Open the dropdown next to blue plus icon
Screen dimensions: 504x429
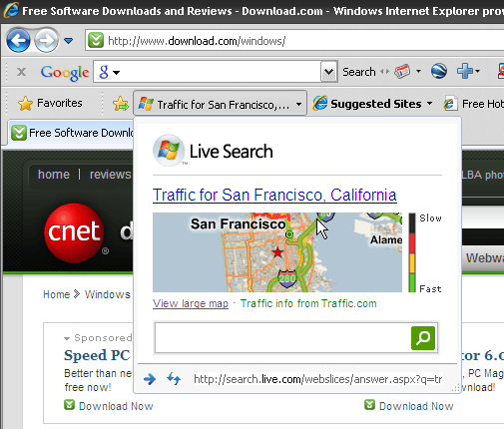point(477,71)
